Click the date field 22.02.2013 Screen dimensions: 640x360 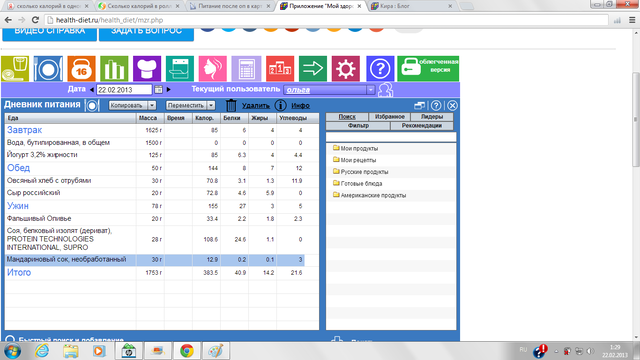point(124,89)
